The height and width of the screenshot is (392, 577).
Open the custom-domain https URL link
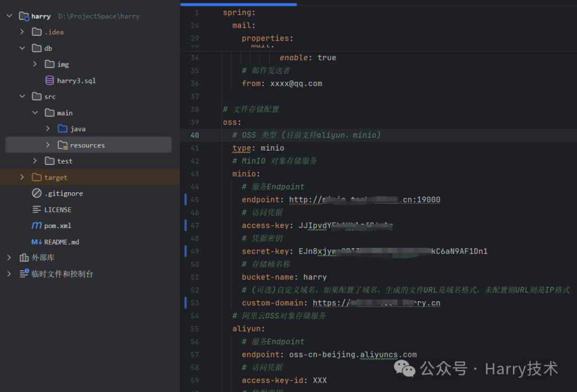[x=376, y=303]
